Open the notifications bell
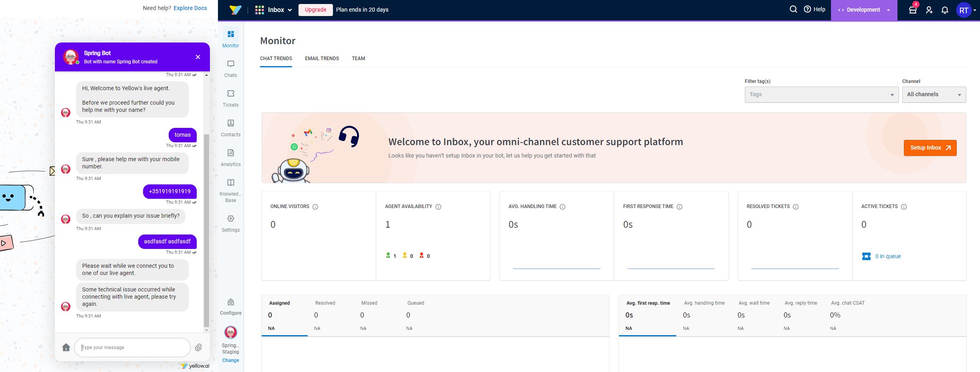Screen dimensions: 980x372 [x=945, y=10]
